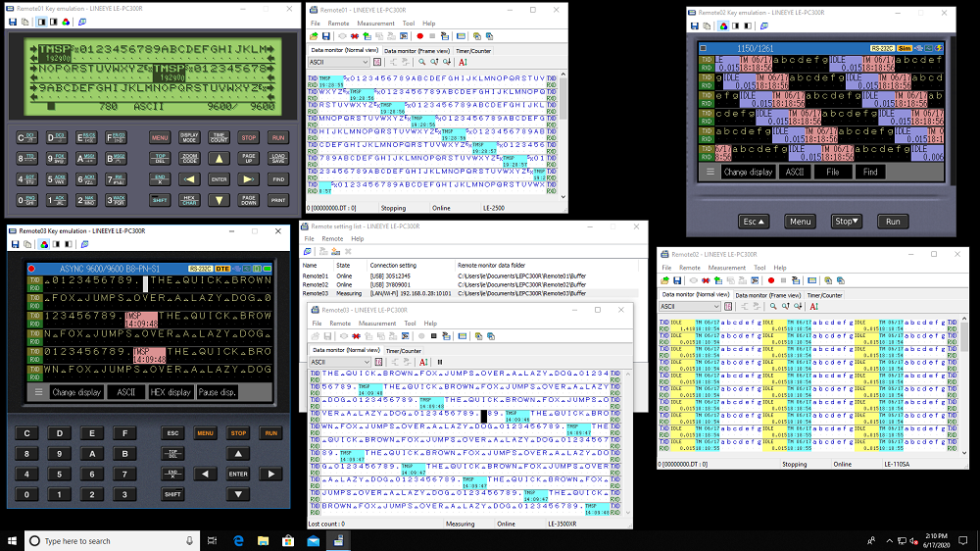This screenshot has height=551, width=980.
Task: Switch to Data monitor (Frame view) tab in Remote01
Action: [x=416, y=51]
